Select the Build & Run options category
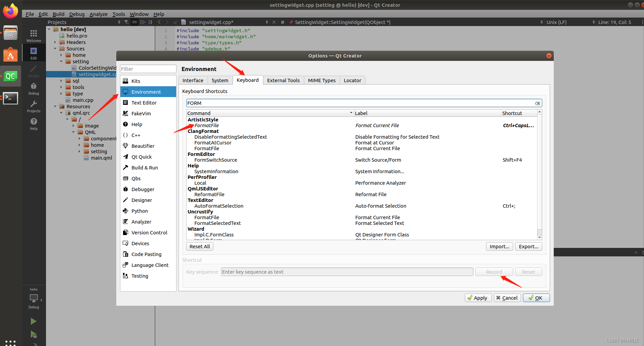 [148, 167]
